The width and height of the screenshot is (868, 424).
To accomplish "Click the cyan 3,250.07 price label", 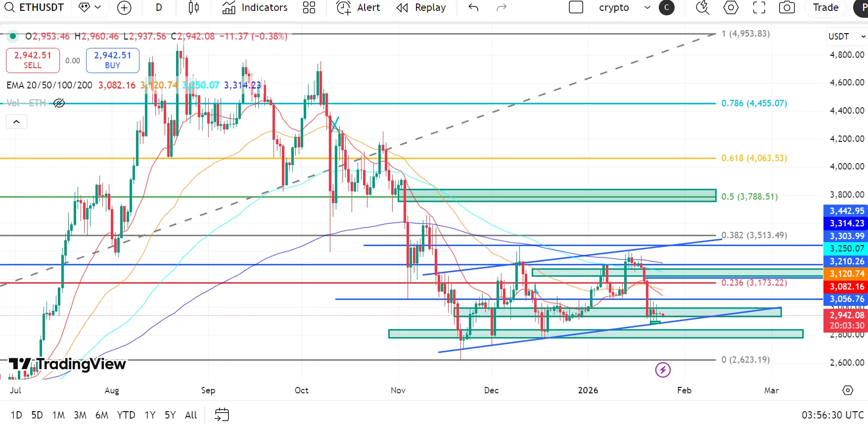I will 847,249.
